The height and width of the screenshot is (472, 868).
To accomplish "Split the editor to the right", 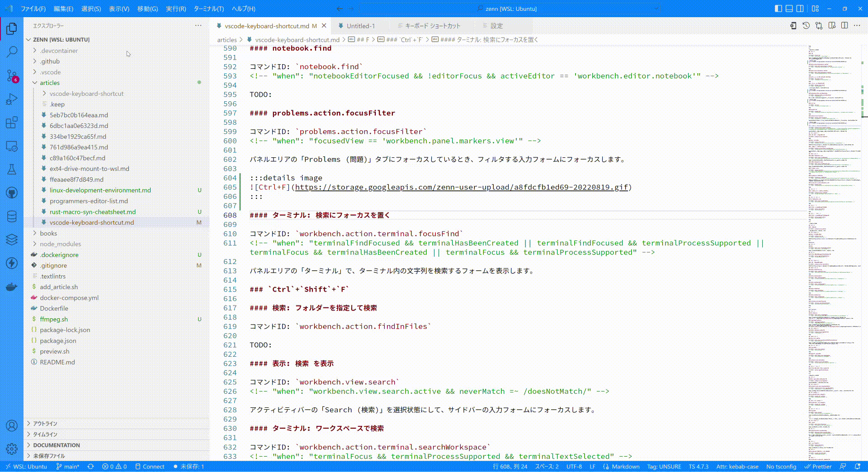I will (844, 26).
